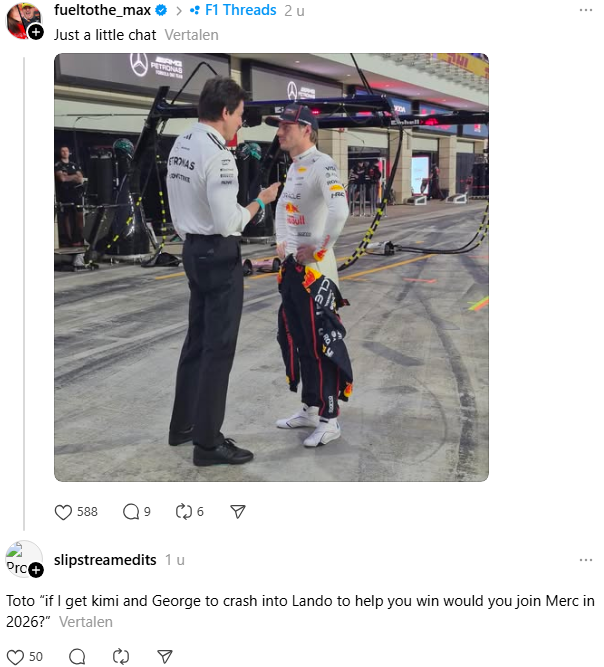The height and width of the screenshot is (667, 604).
Task: Open the fueltothe_max profile name
Action: coord(102,10)
